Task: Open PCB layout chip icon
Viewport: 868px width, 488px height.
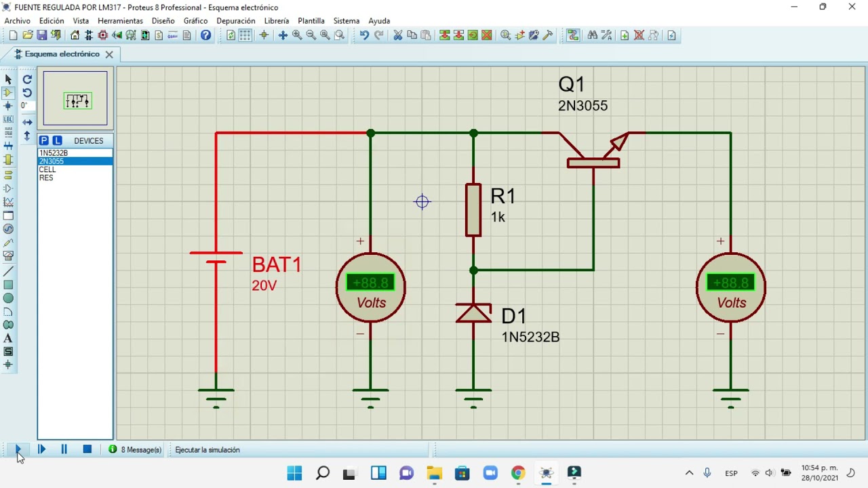Action: (x=103, y=35)
